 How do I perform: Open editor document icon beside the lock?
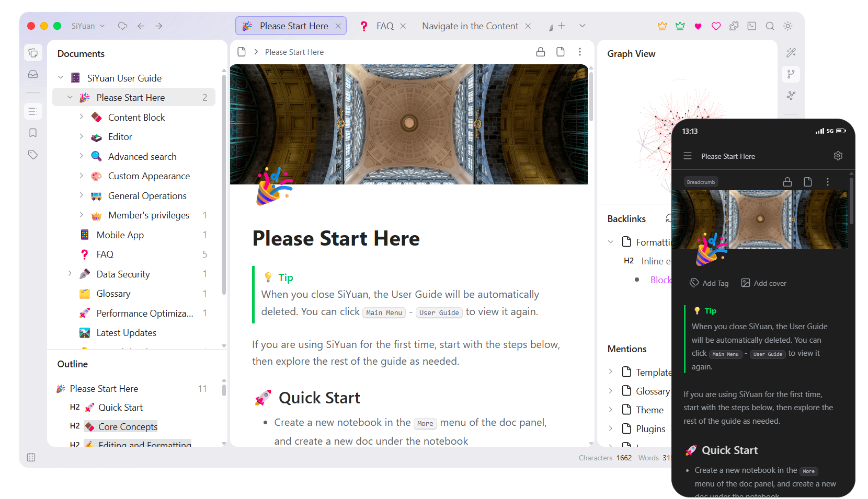[x=561, y=52]
